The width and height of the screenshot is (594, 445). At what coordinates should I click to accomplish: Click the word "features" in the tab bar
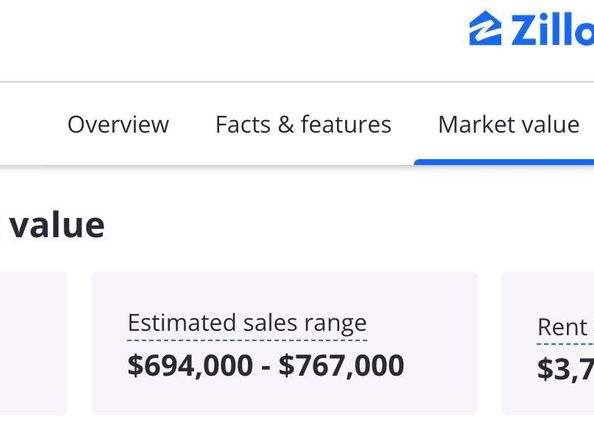346,124
